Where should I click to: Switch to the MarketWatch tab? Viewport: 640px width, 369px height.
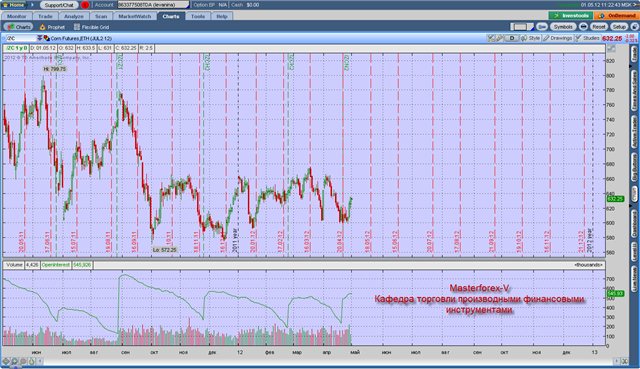click(135, 16)
